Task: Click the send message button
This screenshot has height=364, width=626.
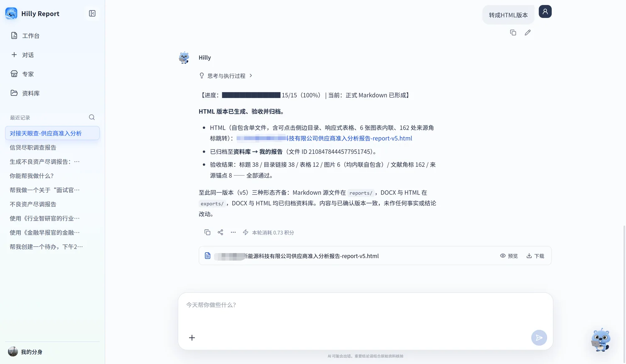Action: [539, 338]
